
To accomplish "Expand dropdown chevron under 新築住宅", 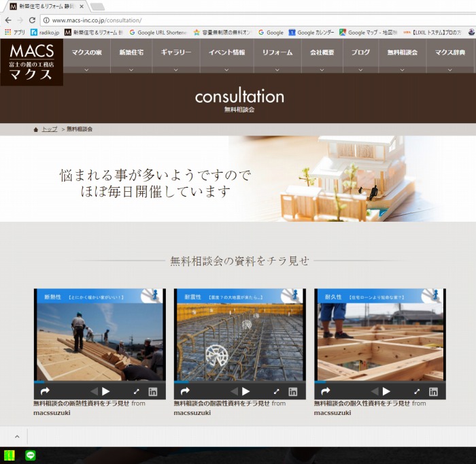I will [x=131, y=70].
